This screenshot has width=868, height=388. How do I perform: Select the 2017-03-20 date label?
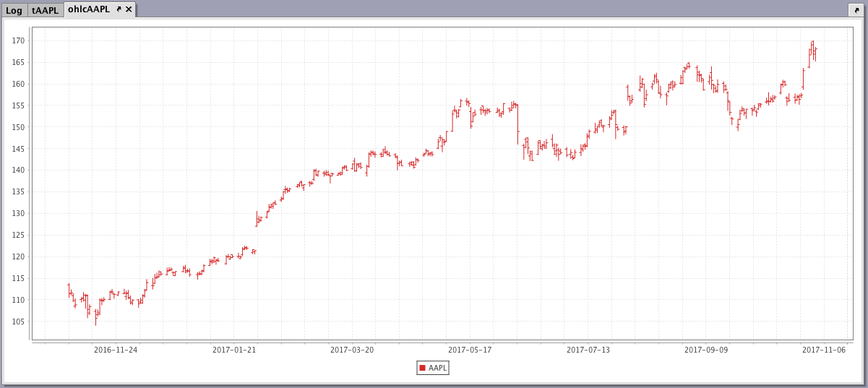352,350
